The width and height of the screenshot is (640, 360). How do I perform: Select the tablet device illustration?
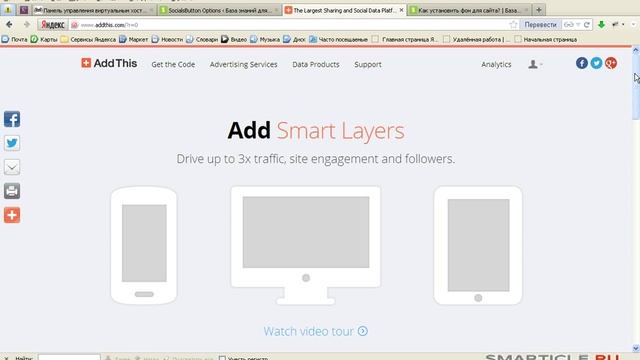tap(478, 245)
